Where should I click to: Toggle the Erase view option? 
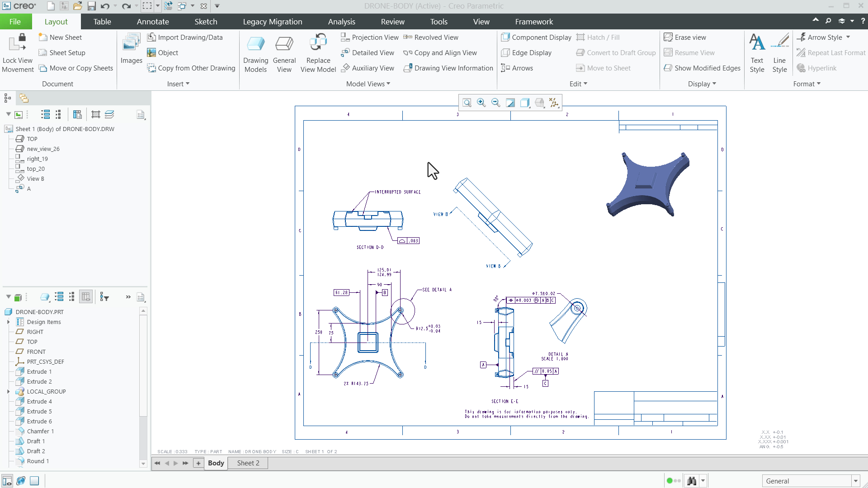click(684, 38)
